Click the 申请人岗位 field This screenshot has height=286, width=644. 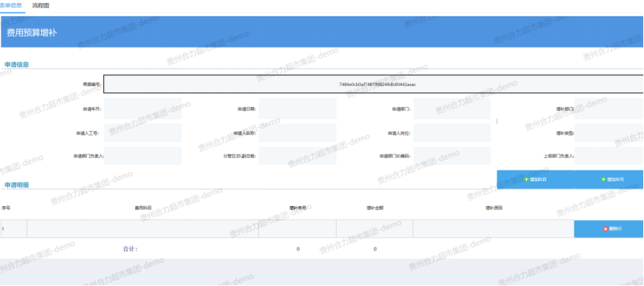452,133
